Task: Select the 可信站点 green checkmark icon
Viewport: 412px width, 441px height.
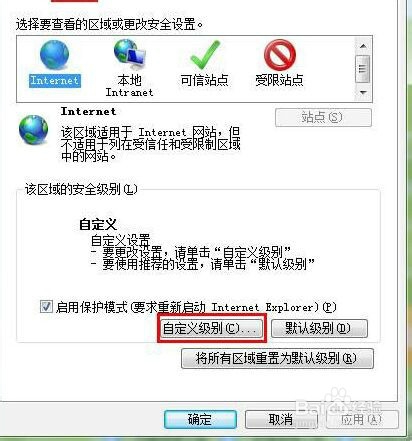Action: [205, 55]
